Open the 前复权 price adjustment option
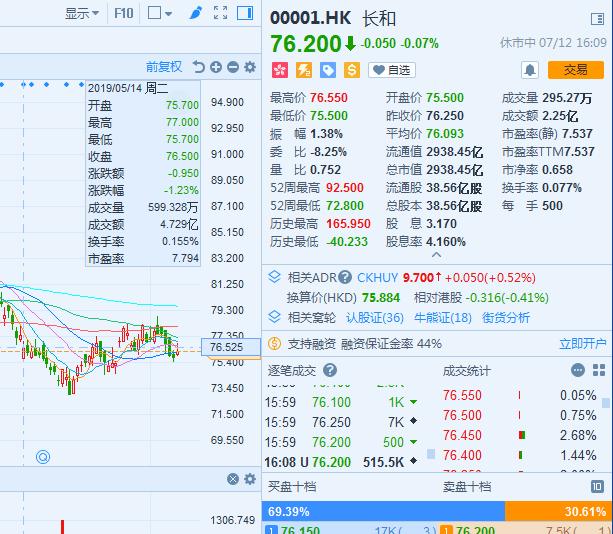613x534 pixels. click(164, 67)
